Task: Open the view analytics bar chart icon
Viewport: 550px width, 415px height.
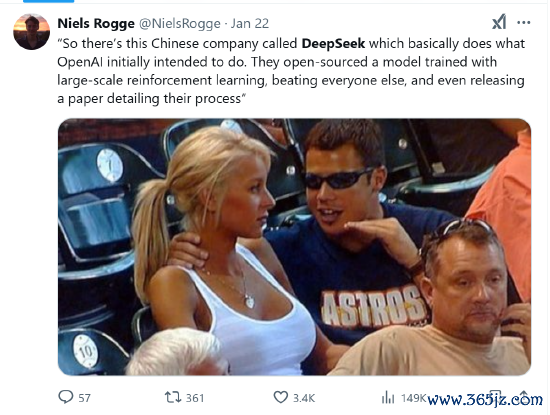Action: [388, 397]
